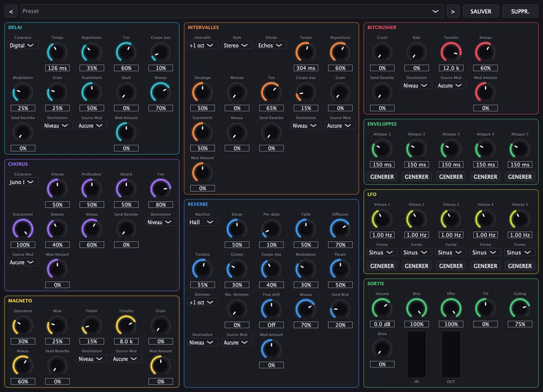
Task: Click the SORTIE IN level meter
Action: (x=416, y=355)
